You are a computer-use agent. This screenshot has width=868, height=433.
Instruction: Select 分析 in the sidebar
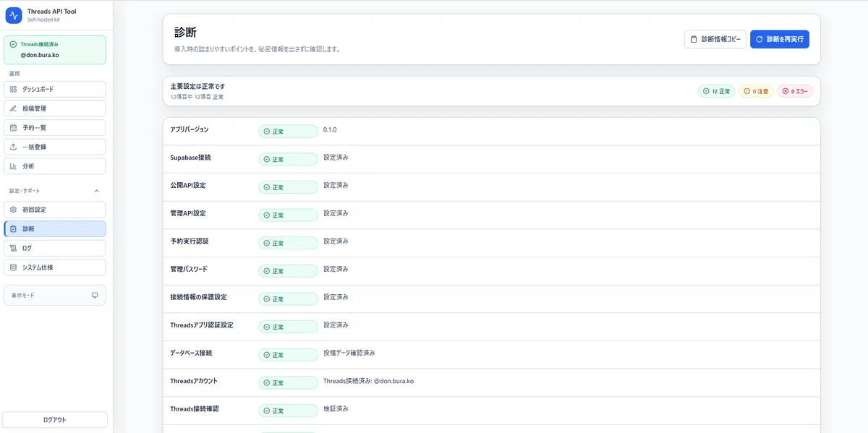[x=55, y=166]
